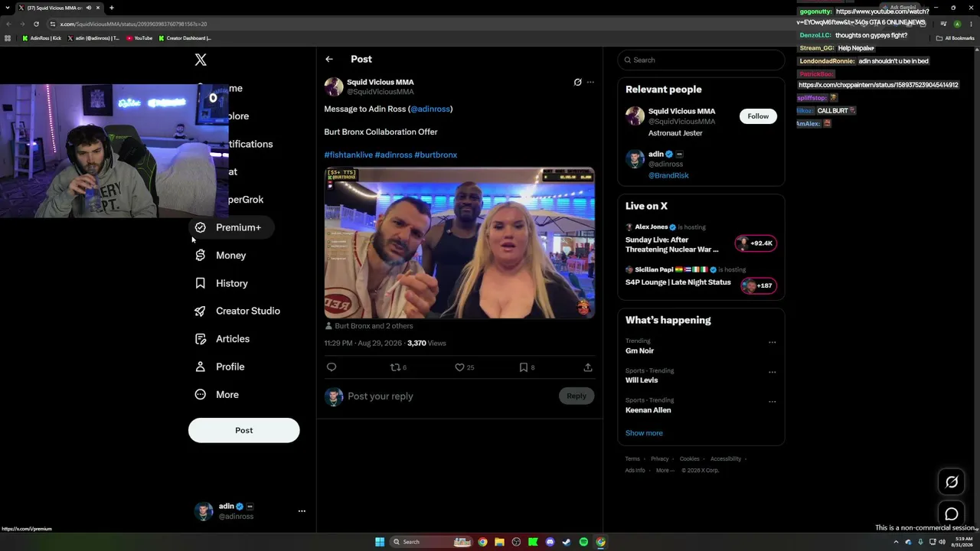Open the #adinross hashtag

(x=394, y=155)
